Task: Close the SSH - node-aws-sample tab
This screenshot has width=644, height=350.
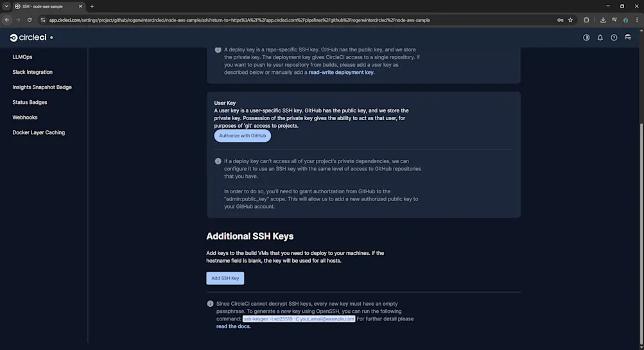Action: click(80, 6)
